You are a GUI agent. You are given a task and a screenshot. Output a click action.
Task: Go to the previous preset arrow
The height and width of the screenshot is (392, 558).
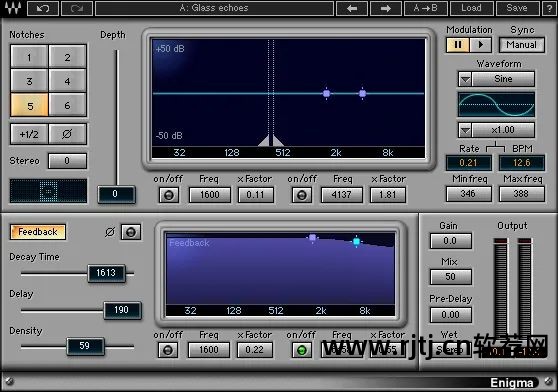(352, 8)
